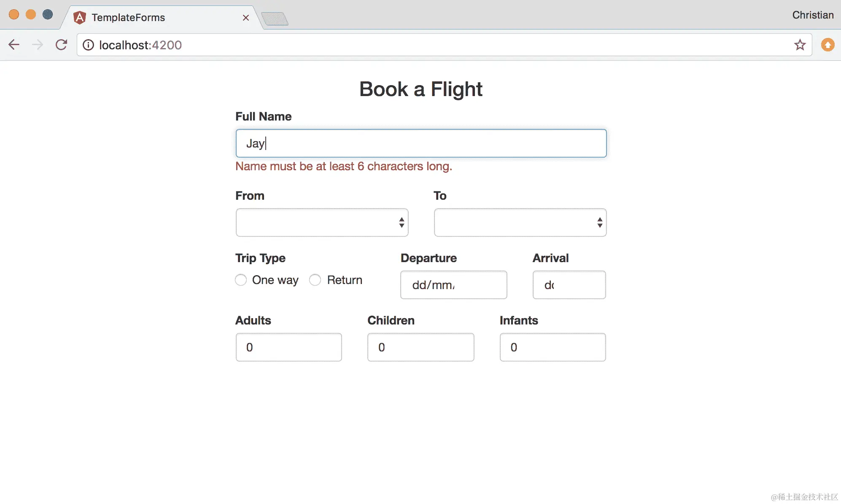Open a new browser tab

tap(275, 19)
